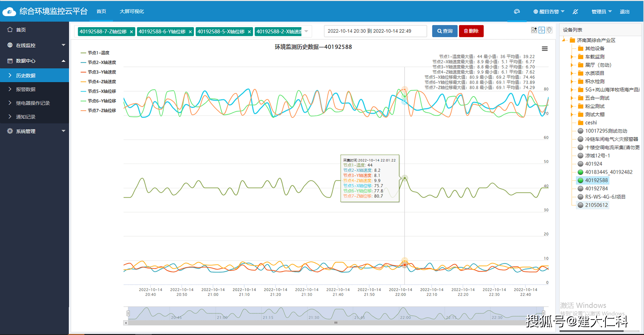
Task: Collapse the 济南某综合产业区 tree node
Action: pyautogui.click(x=564, y=40)
